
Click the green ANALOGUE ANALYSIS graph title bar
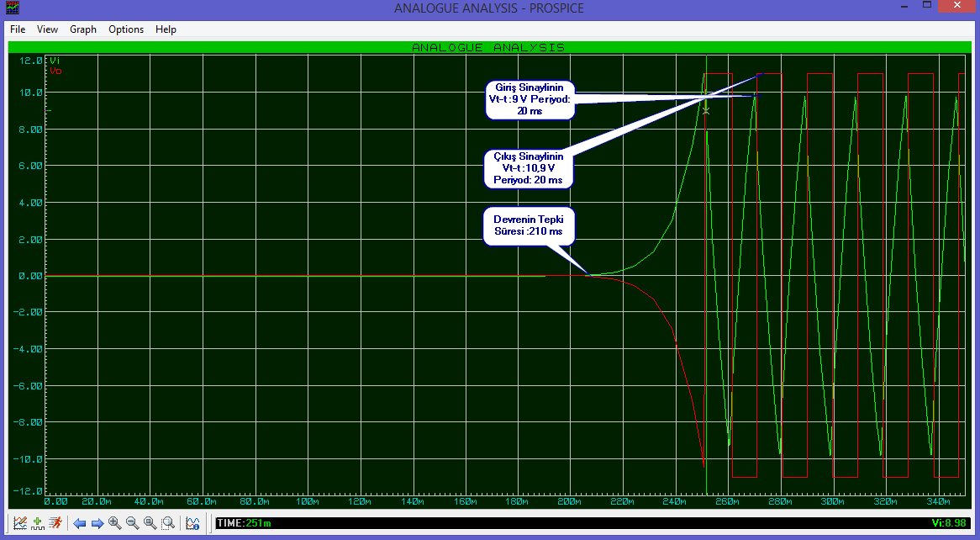click(x=488, y=48)
